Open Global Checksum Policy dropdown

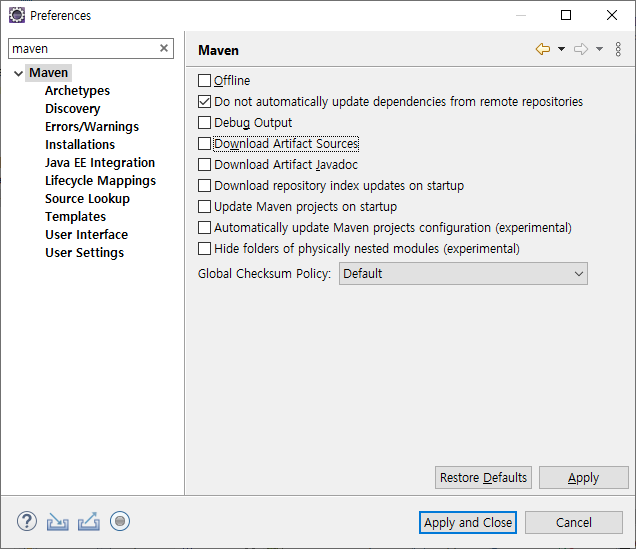tap(463, 274)
